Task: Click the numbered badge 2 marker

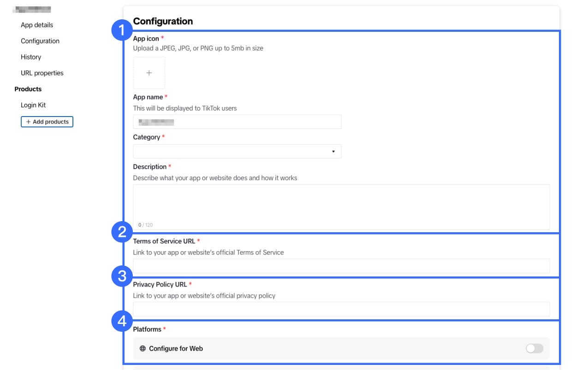Action: click(x=122, y=233)
